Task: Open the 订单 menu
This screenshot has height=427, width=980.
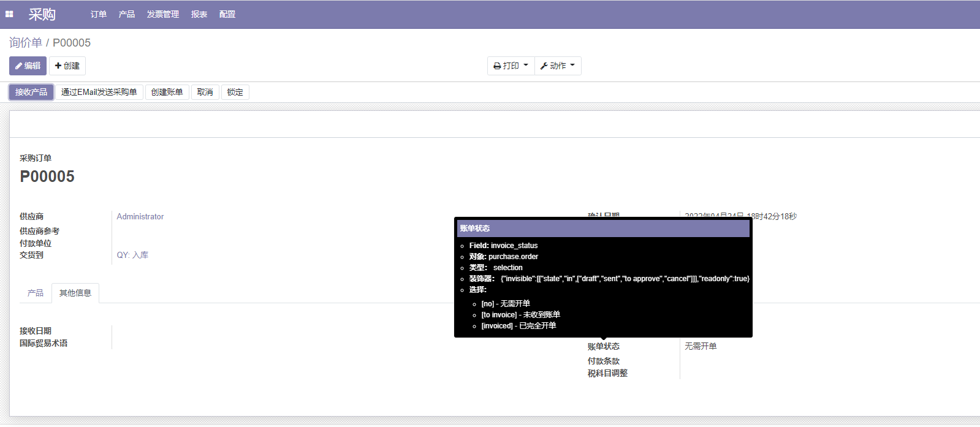Action: [x=99, y=14]
